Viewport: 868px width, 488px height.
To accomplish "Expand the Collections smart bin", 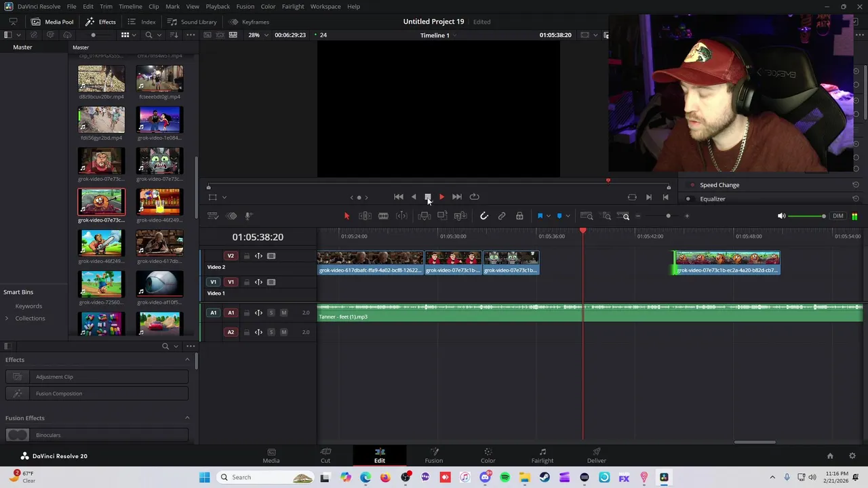I will 7,319.
